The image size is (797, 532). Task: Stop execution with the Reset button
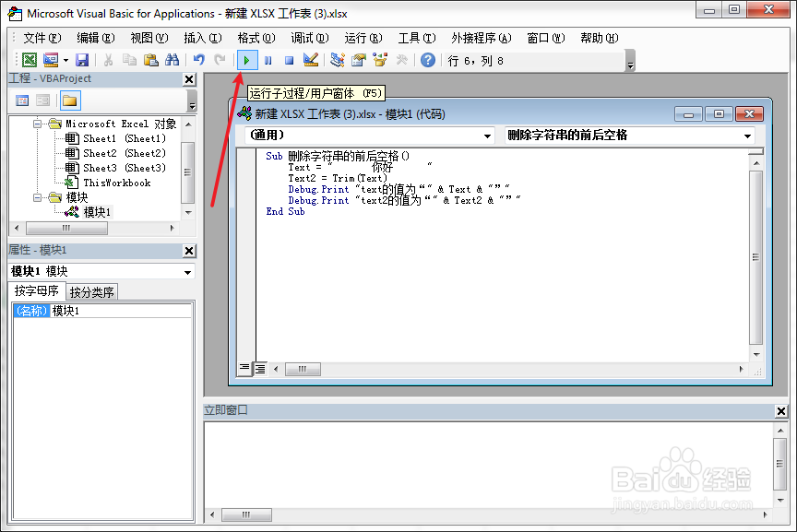(290, 61)
